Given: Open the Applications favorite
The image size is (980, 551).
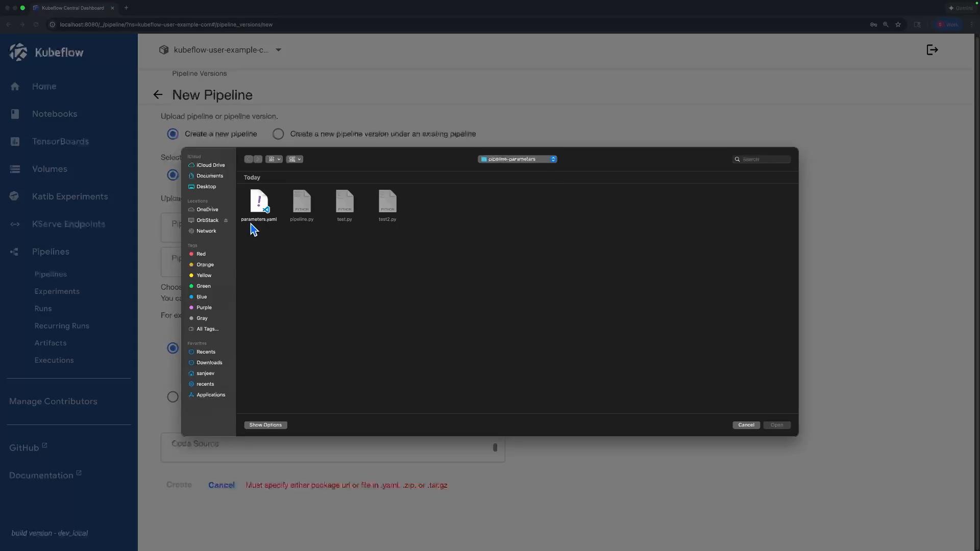Looking at the screenshot, I should tap(207, 395).
